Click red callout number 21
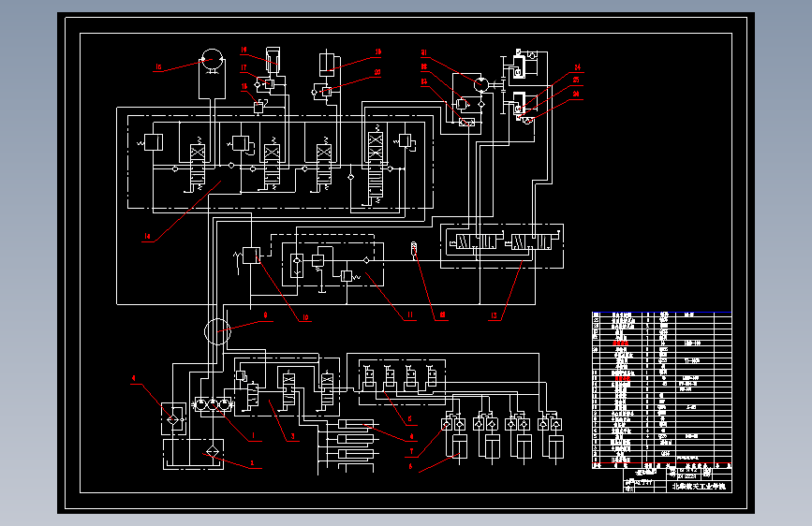The width and height of the screenshot is (812, 526). 424,52
